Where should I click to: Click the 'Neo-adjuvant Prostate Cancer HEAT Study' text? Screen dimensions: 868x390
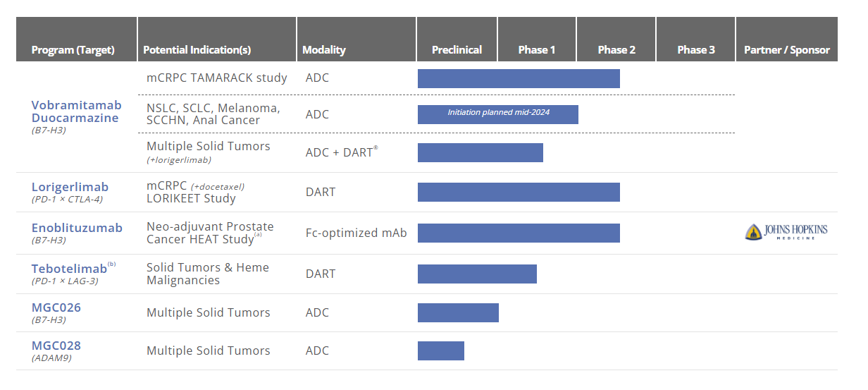(x=210, y=233)
